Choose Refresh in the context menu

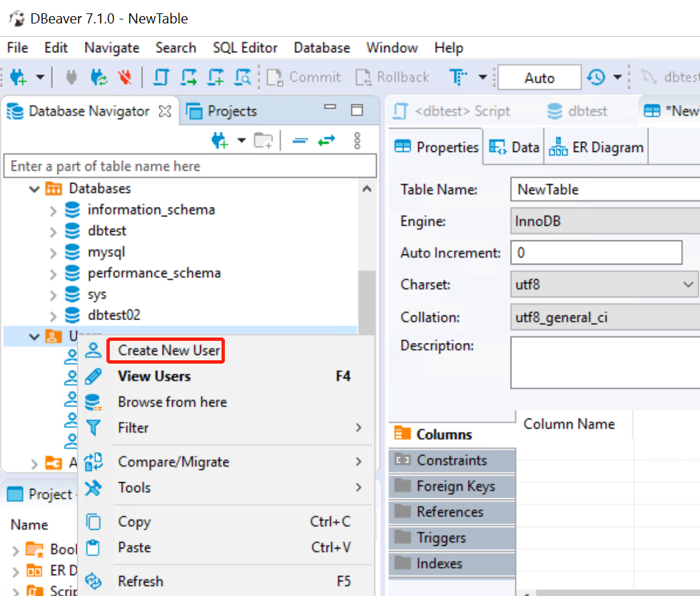click(141, 581)
